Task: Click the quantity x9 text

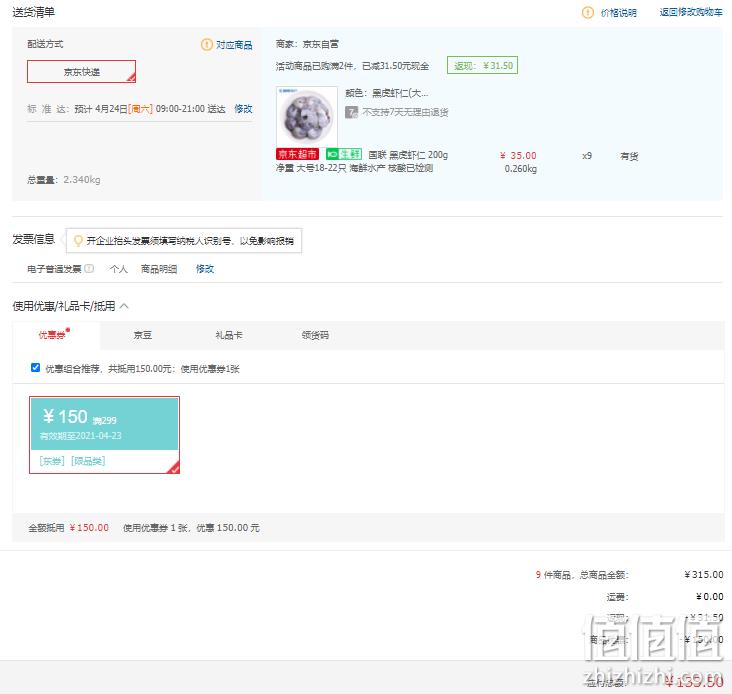Action: click(587, 155)
